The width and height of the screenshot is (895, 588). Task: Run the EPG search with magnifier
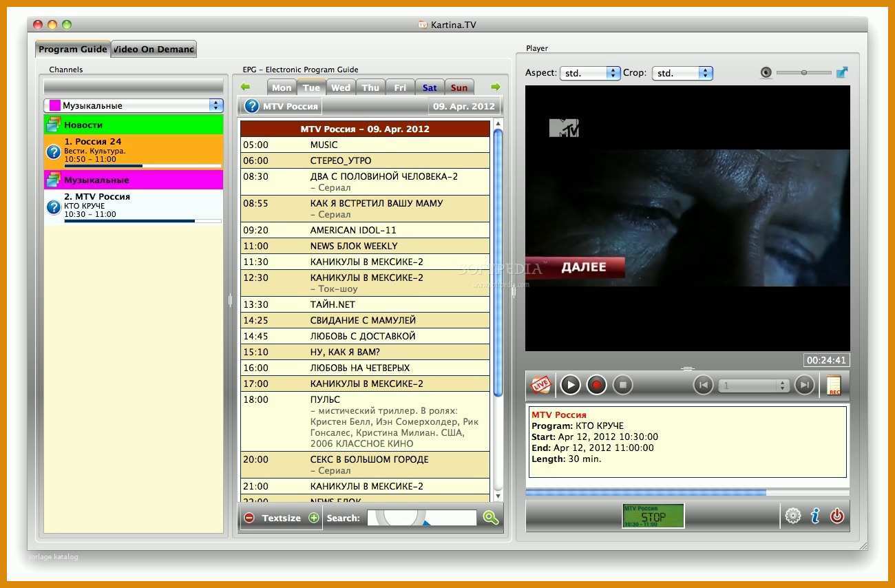(491, 518)
